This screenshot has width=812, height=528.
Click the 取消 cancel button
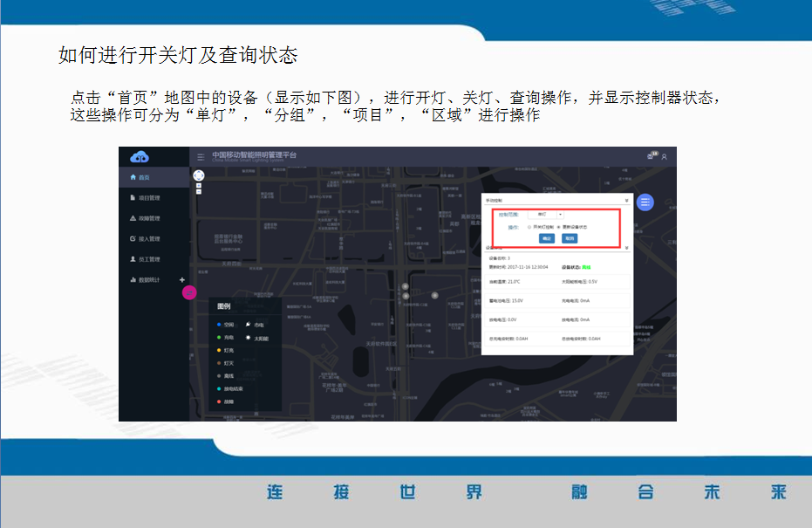tap(569, 237)
